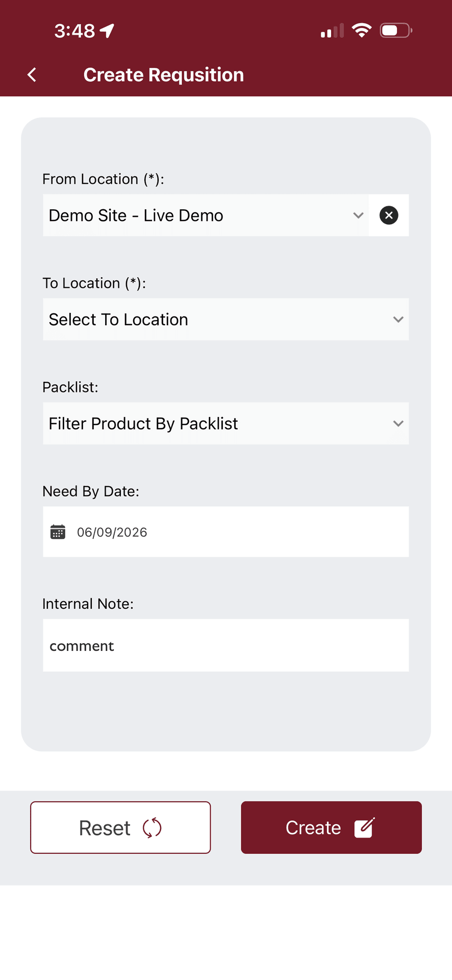Tap the To Location (*) label
Screen dimensions: 452x980
[94, 283]
